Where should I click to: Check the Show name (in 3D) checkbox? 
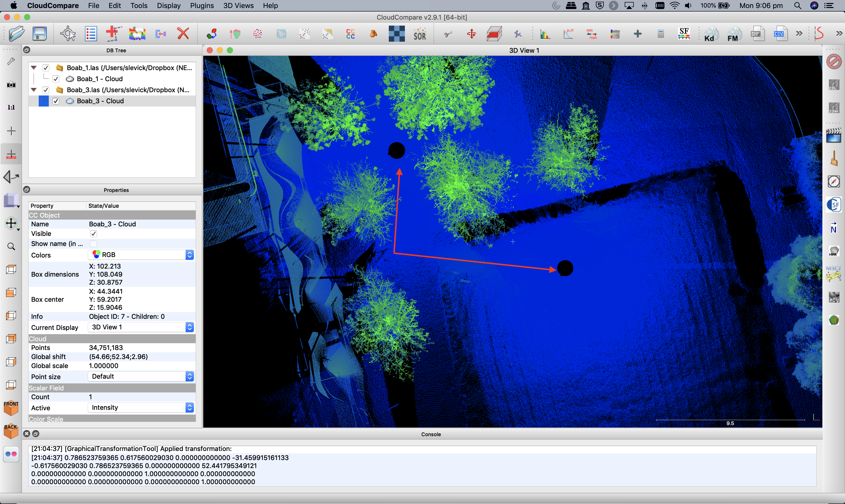pyautogui.click(x=93, y=243)
